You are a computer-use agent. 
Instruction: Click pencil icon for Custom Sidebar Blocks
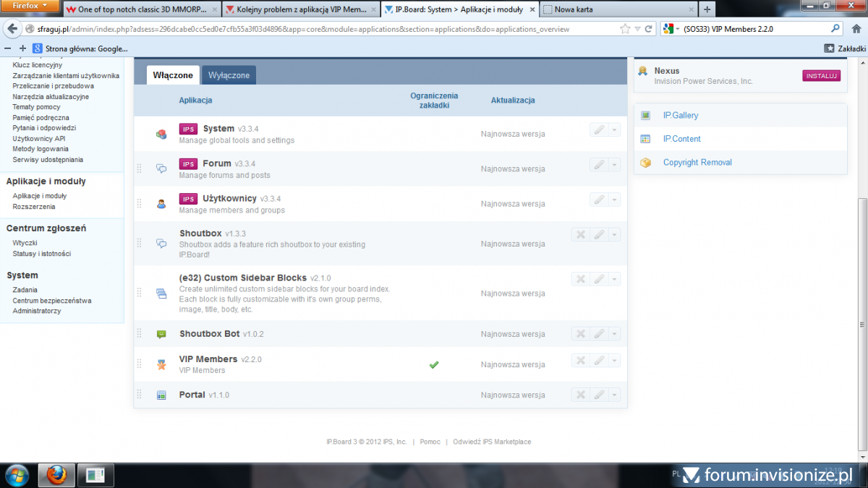click(598, 279)
